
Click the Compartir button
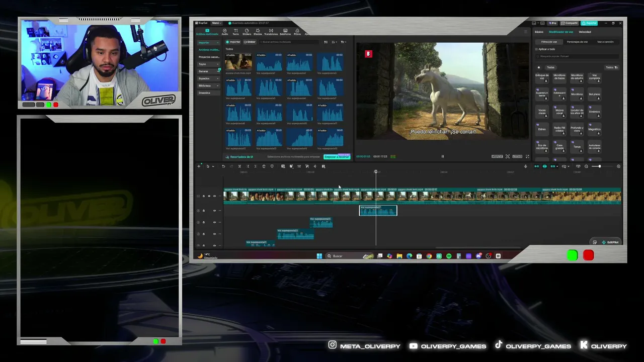(x=571, y=23)
